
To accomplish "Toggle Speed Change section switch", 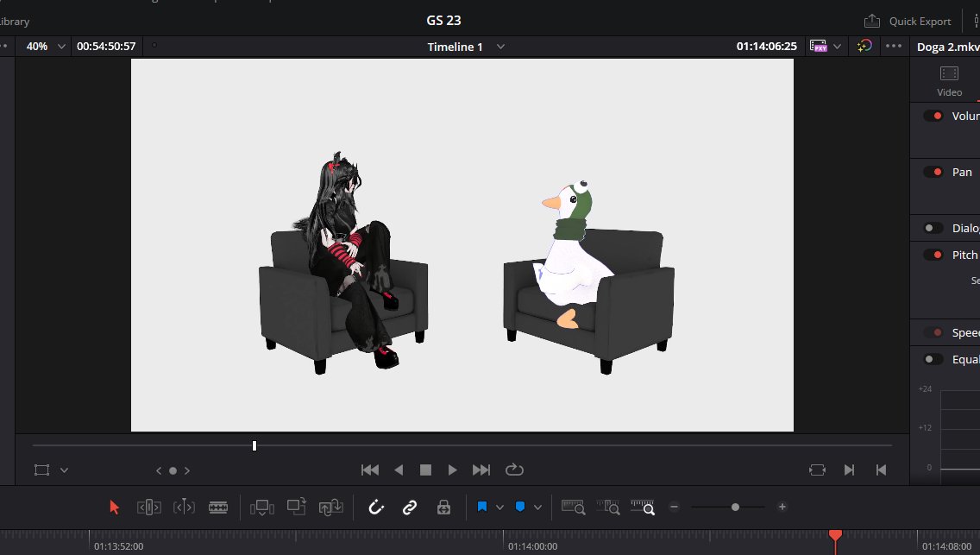I will tap(933, 332).
